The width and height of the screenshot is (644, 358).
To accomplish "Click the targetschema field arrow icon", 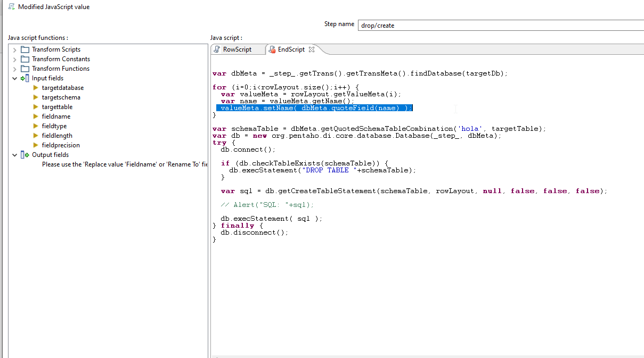I will (36, 97).
